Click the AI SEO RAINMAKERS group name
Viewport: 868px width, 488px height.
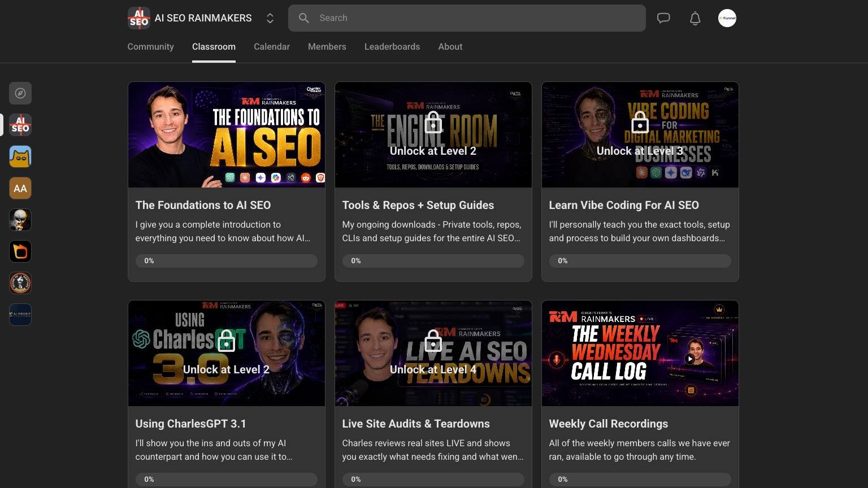203,18
